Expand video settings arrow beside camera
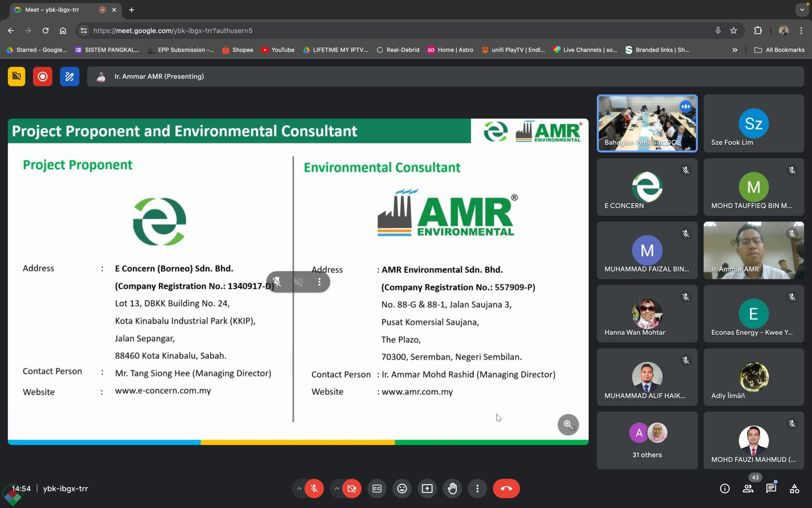The width and height of the screenshot is (812, 508). [x=336, y=489]
